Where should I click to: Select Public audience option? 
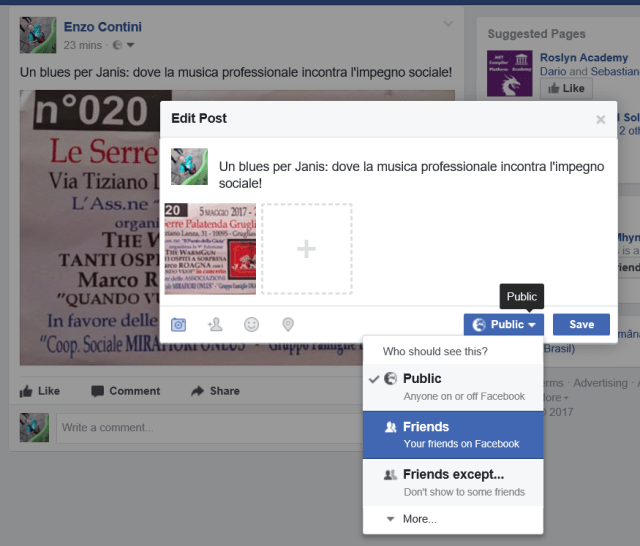point(453,387)
